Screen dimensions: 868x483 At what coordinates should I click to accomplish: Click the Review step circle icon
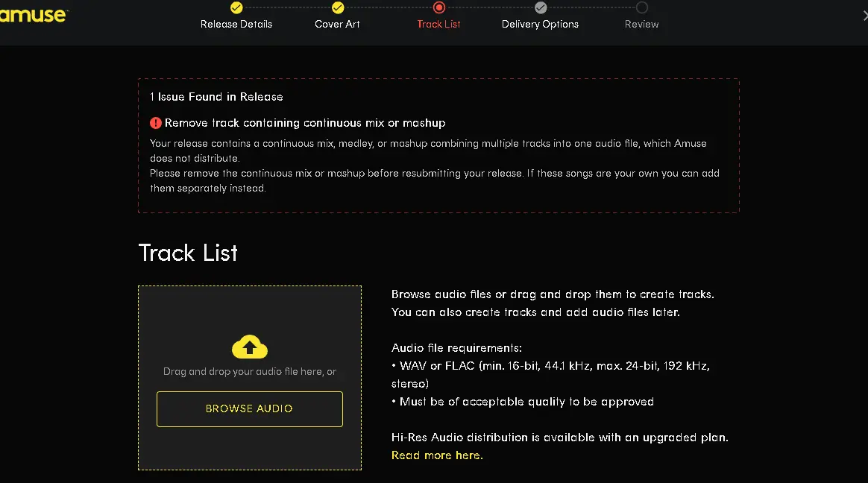coord(642,7)
